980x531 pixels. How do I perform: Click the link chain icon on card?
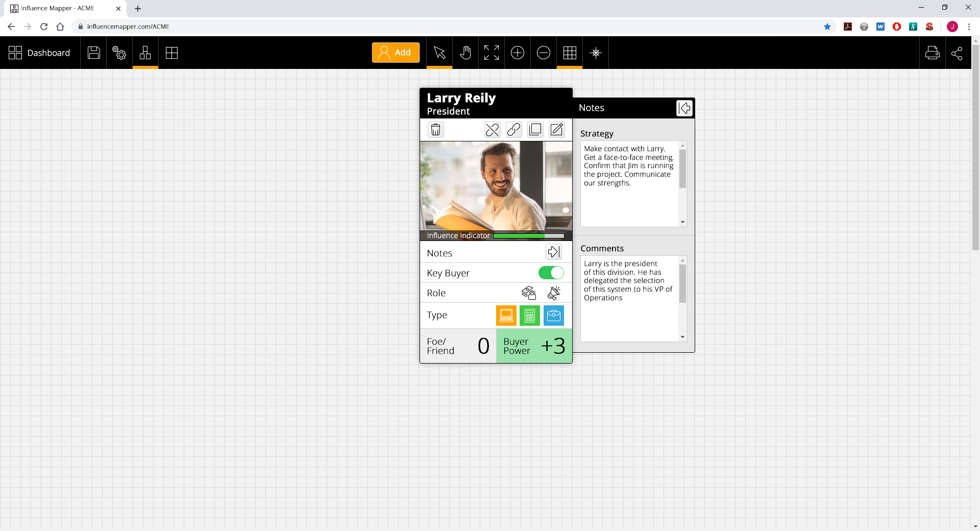pyautogui.click(x=513, y=130)
